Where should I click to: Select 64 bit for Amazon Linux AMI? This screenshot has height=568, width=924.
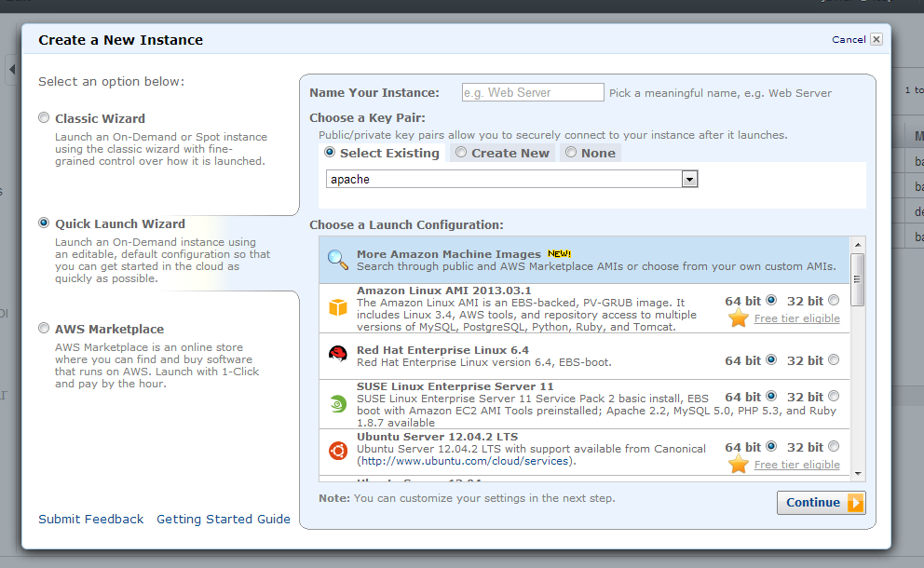[x=771, y=300]
